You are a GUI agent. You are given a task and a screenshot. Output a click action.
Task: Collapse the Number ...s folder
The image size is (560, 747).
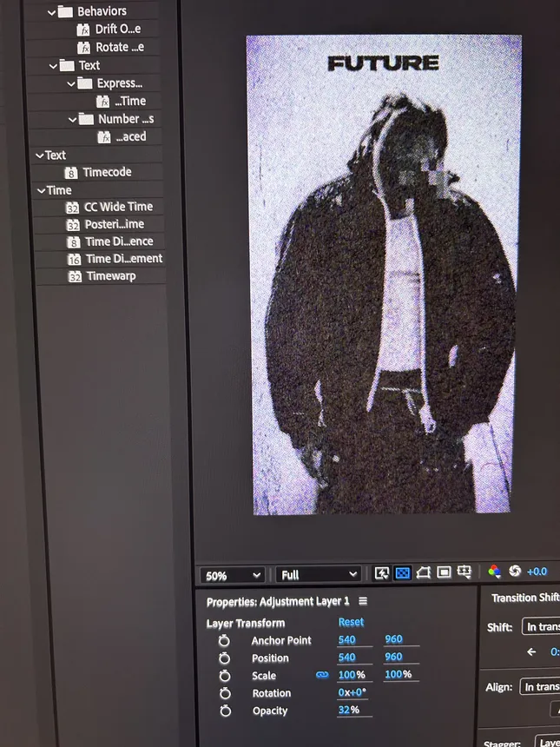[x=73, y=120]
